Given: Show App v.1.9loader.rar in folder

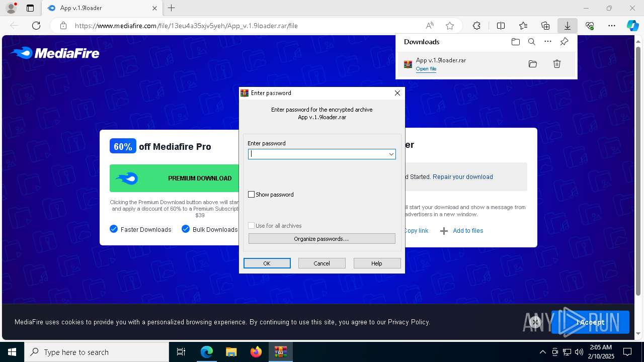Looking at the screenshot, I should pos(533,64).
